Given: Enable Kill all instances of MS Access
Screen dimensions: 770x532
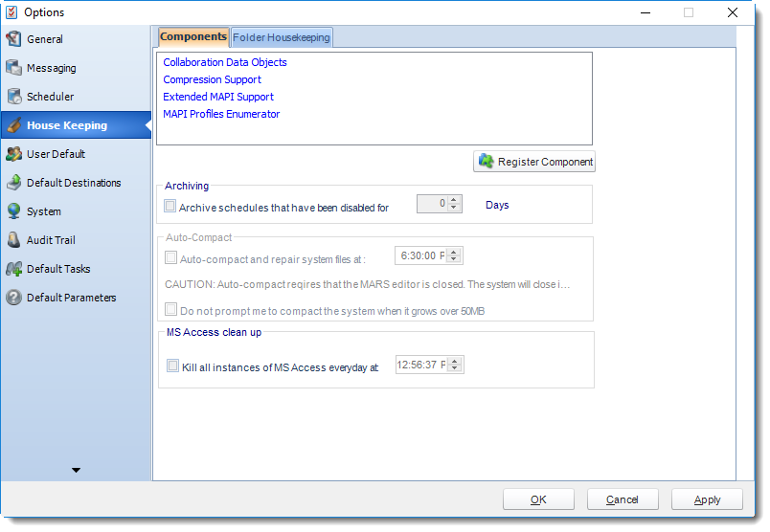Looking at the screenshot, I should pos(172,366).
